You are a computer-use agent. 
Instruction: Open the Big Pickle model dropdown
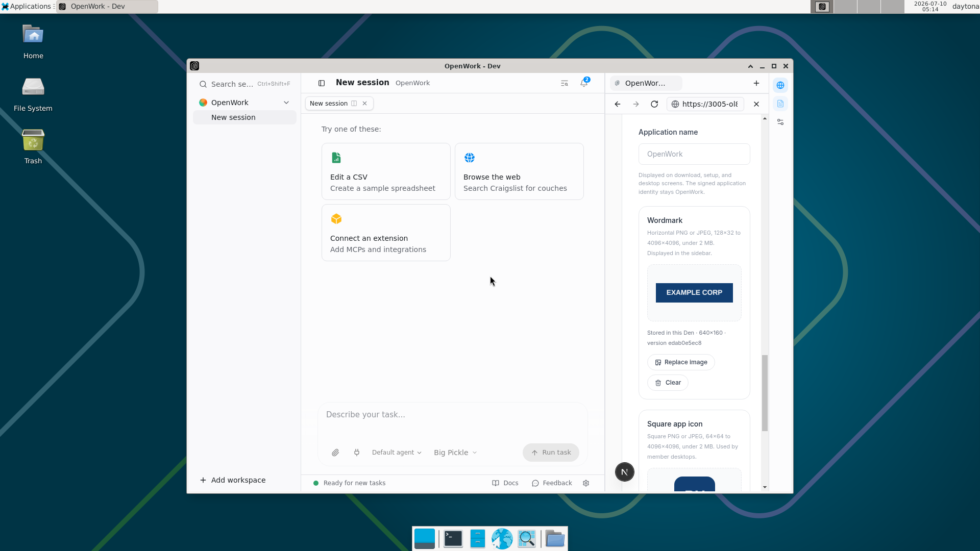[x=455, y=453]
